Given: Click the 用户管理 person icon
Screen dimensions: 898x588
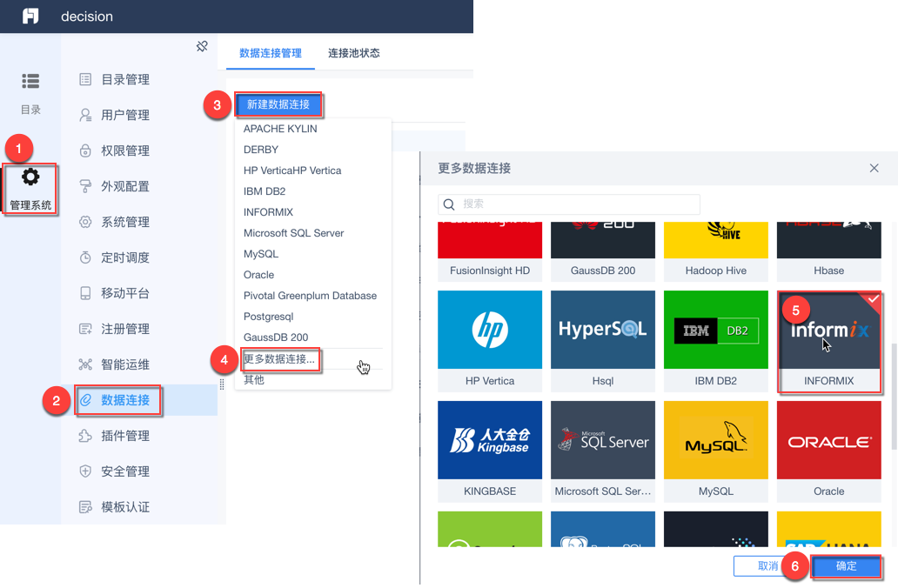Looking at the screenshot, I should click(85, 115).
